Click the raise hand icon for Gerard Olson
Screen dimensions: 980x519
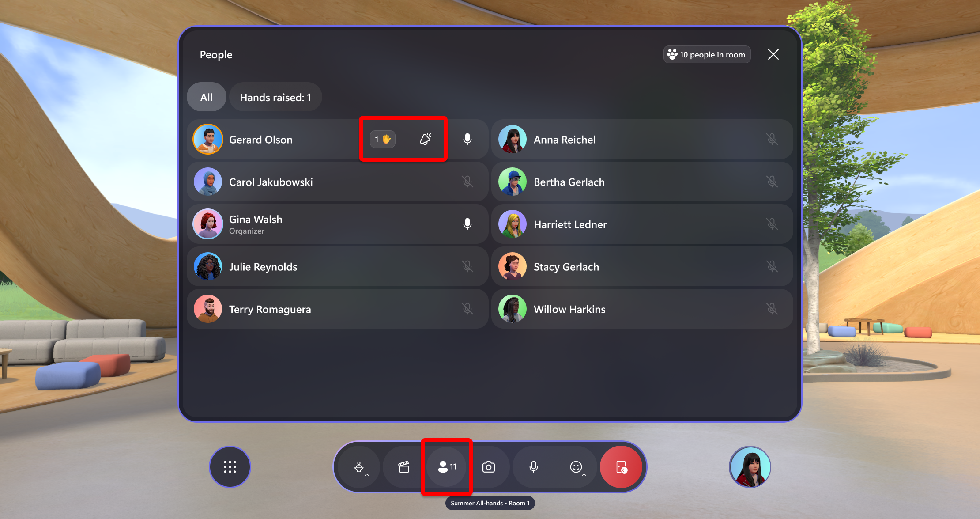pyautogui.click(x=382, y=139)
